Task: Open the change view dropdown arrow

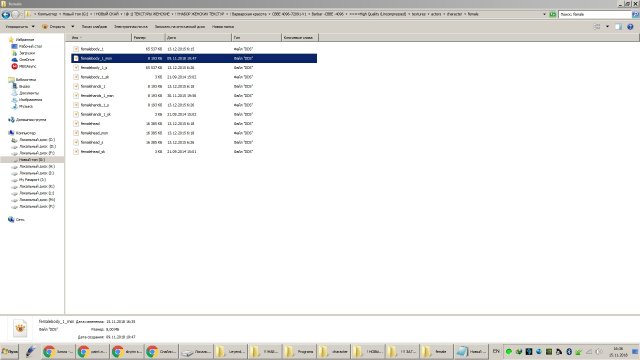Action: click(607, 27)
